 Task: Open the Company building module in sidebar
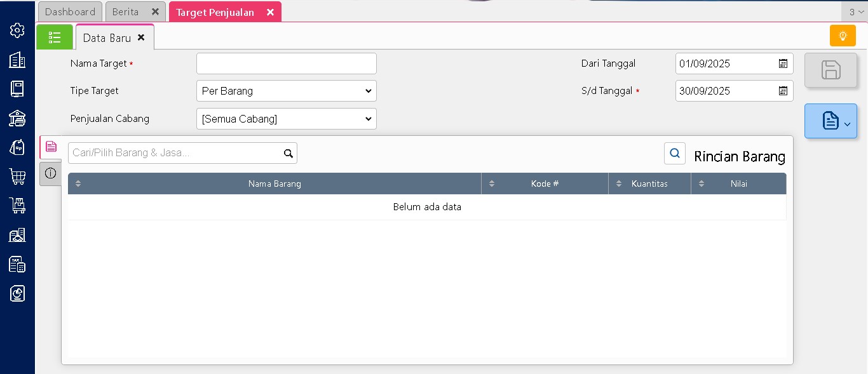coord(17,60)
